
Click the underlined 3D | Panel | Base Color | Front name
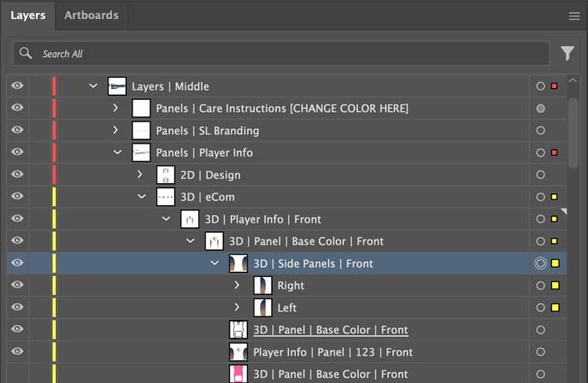(x=330, y=330)
